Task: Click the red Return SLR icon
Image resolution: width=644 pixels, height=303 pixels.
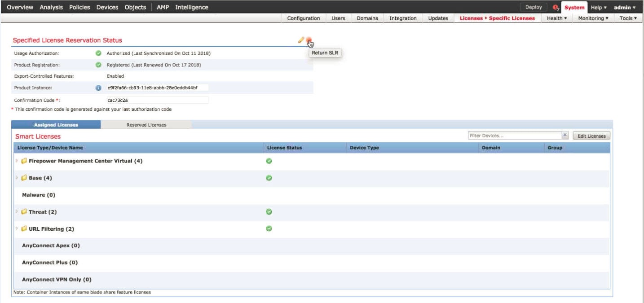Action: tap(309, 40)
